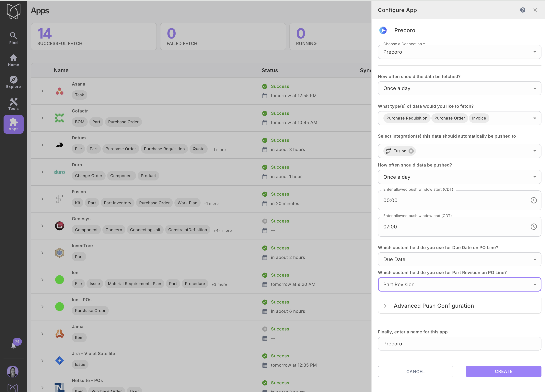545x392 pixels.
Task: Click the BOM tag on Cofactr row
Action: pyautogui.click(x=80, y=122)
